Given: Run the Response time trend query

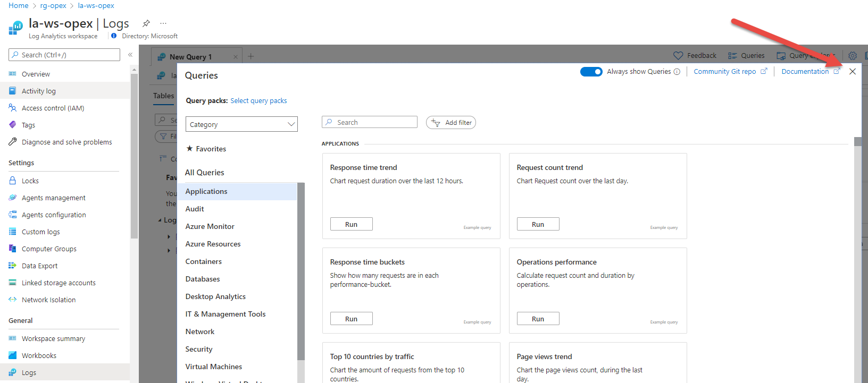Looking at the screenshot, I should click(351, 224).
